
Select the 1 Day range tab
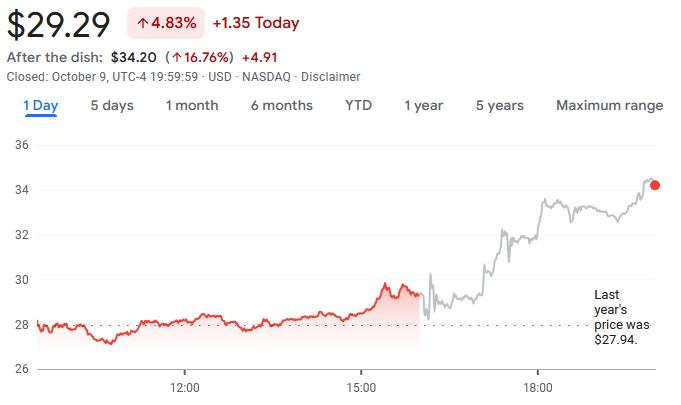40,105
